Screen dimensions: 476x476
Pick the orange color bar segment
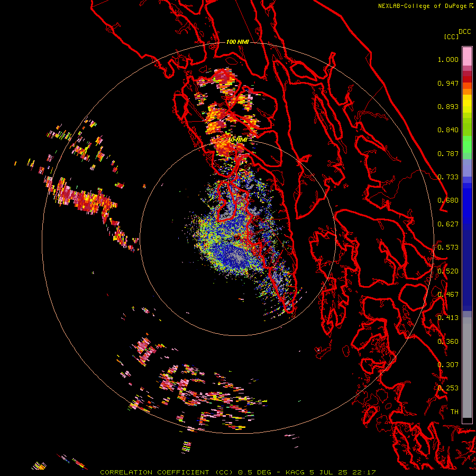coord(467,91)
